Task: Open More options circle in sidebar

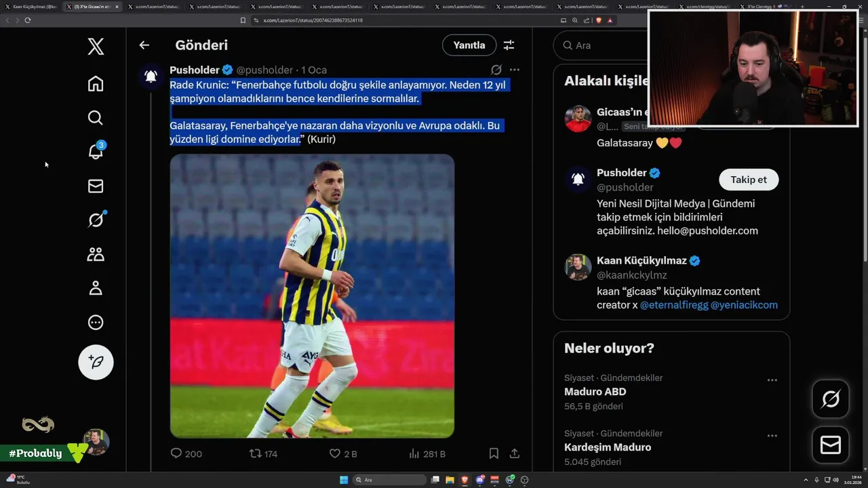Action: 96,323
